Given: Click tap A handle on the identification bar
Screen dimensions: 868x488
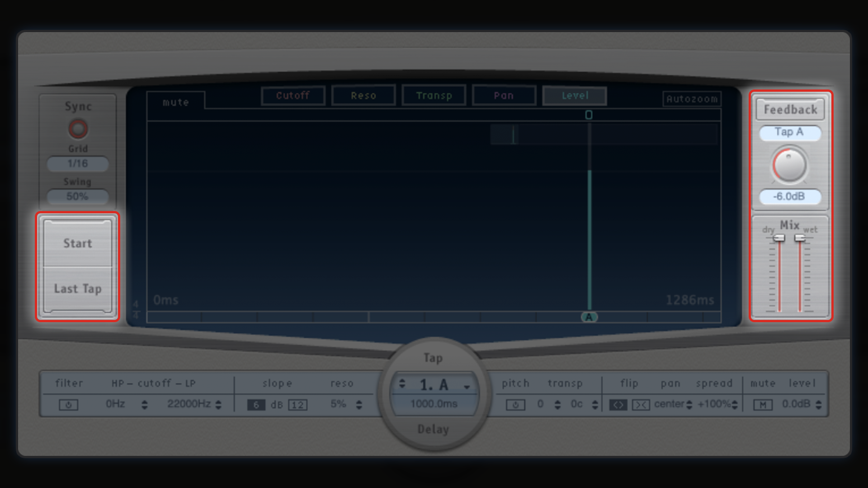Looking at the screenshot, I should tap(589, 317).
